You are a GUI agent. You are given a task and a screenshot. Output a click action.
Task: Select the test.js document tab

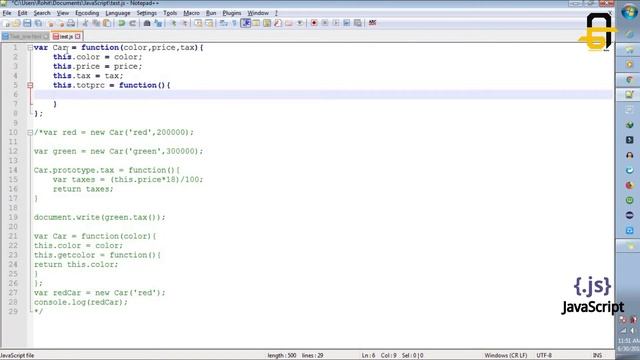(x=66, y=36)
